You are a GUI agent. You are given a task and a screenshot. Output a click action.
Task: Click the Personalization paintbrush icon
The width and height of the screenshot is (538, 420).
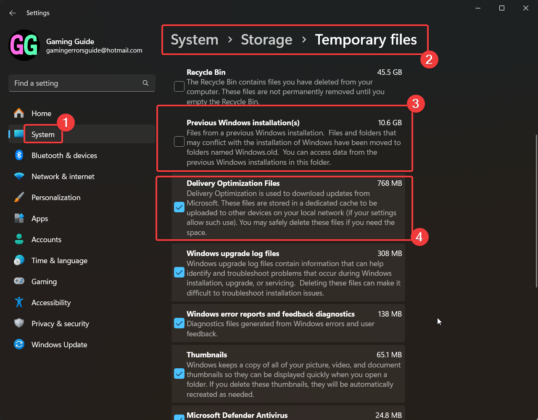(19, 197)
